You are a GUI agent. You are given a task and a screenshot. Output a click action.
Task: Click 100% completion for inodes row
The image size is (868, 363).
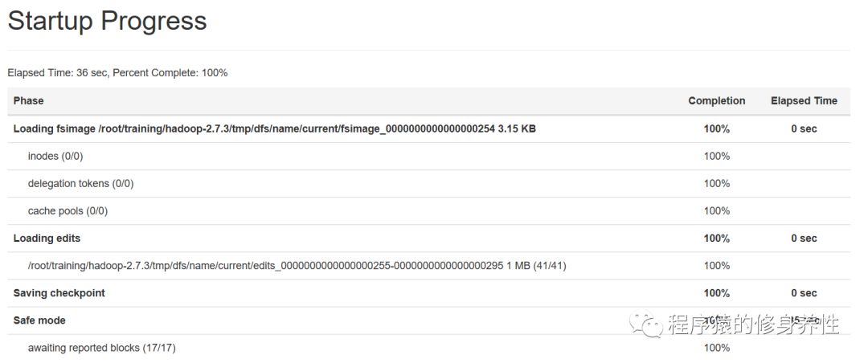(x=717, y=156)
